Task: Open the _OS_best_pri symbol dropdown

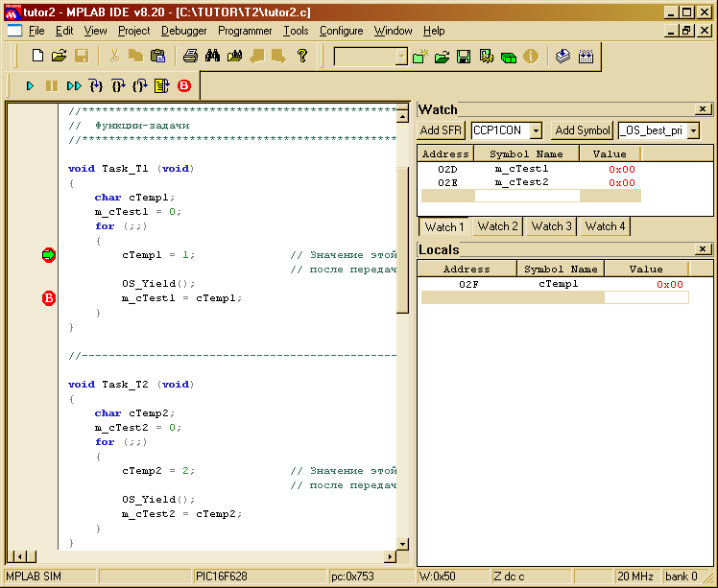Action: point(694,130)
